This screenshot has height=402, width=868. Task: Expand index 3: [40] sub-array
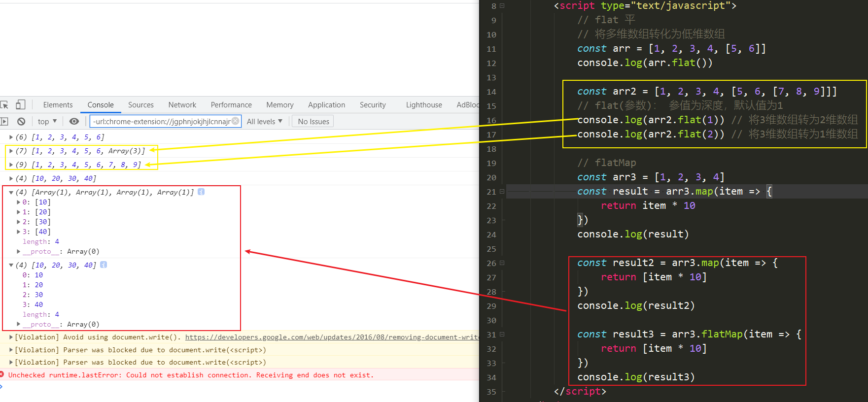coord(19,232)
